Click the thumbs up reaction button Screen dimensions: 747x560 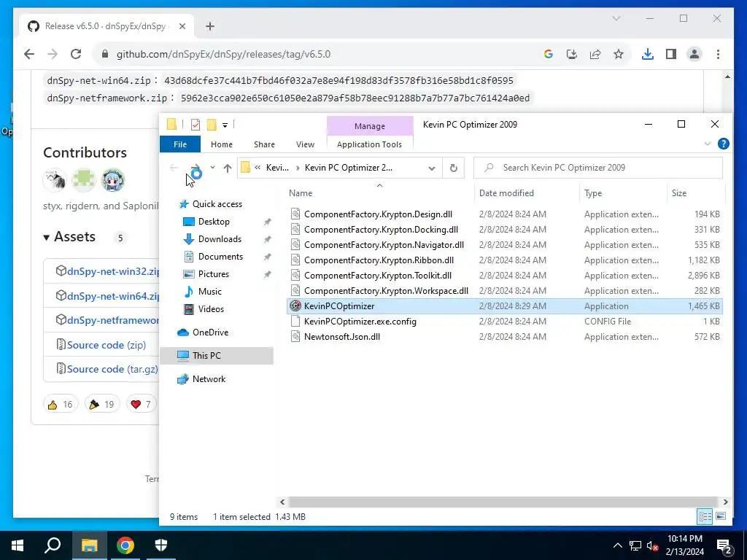[61, 404]
